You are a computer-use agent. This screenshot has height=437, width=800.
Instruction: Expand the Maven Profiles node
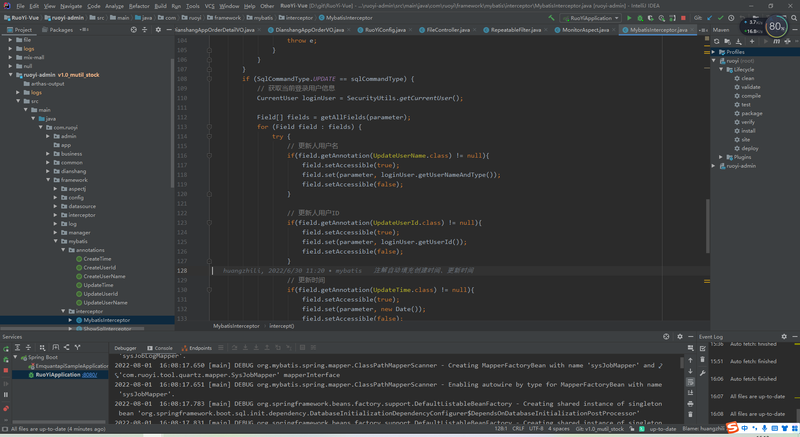pyautogui.click(x=714, y=52)
